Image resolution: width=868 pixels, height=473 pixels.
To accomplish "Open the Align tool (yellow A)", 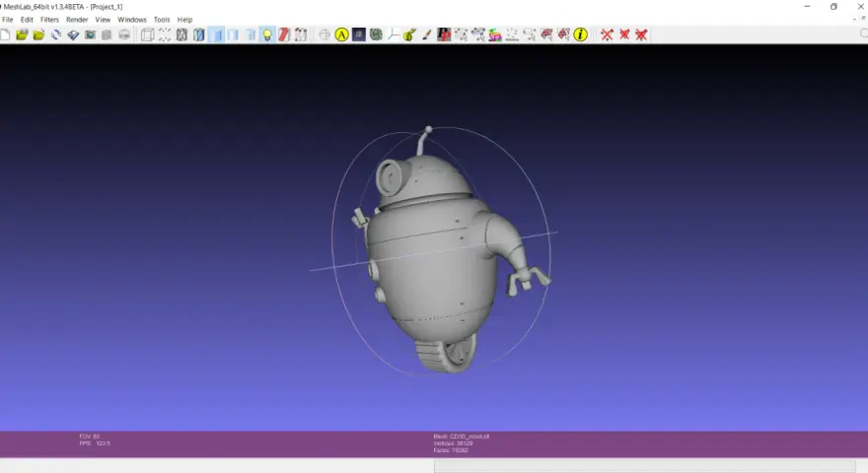I will point(341,34).
